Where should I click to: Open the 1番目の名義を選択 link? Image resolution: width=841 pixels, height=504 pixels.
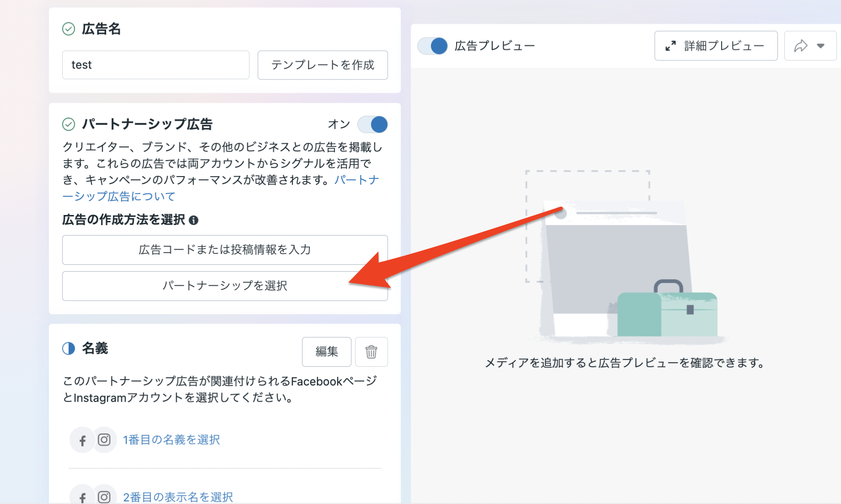pyautogui.click(x=171, y=440)
